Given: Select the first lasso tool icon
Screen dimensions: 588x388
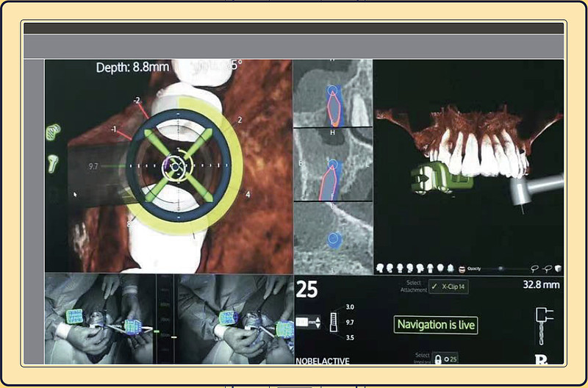Looking at the screenshot, I should click(535, 268).
